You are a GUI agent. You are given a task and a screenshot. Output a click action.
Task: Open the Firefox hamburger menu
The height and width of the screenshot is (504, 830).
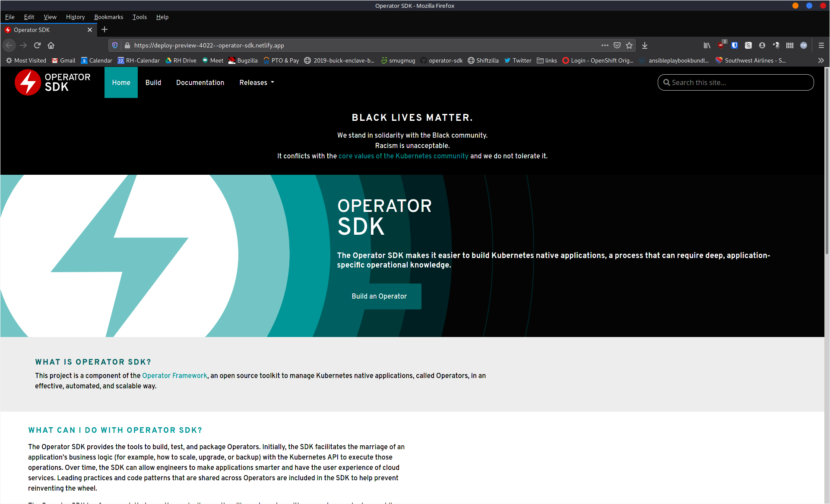[821, 45]
